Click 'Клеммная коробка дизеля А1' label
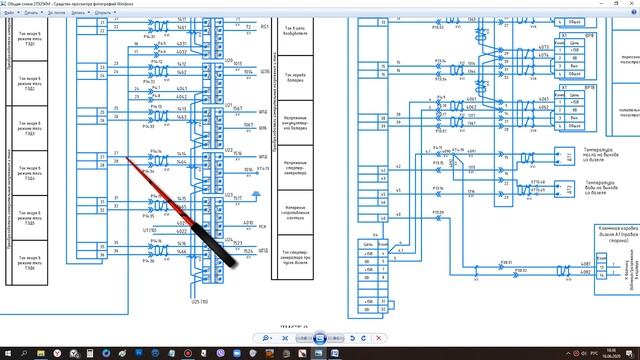The image size is (640, 360). click(618, 234)
